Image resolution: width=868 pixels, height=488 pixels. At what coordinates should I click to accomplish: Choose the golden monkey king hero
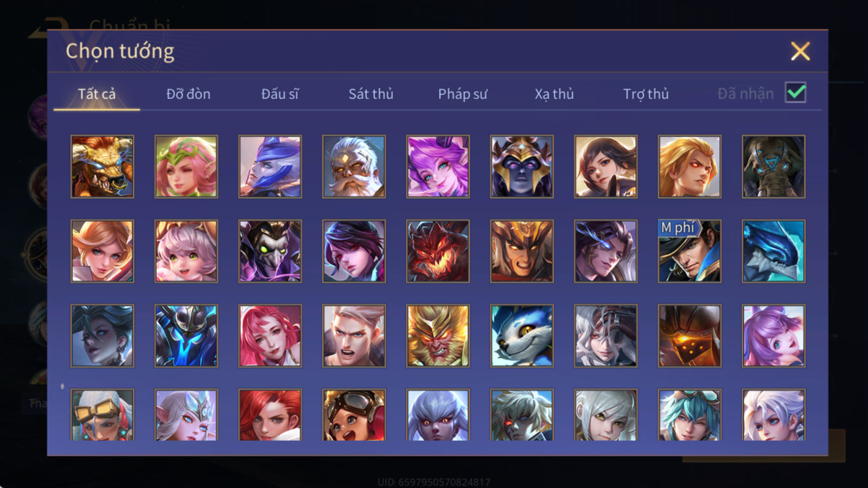[x=438, y=336]
